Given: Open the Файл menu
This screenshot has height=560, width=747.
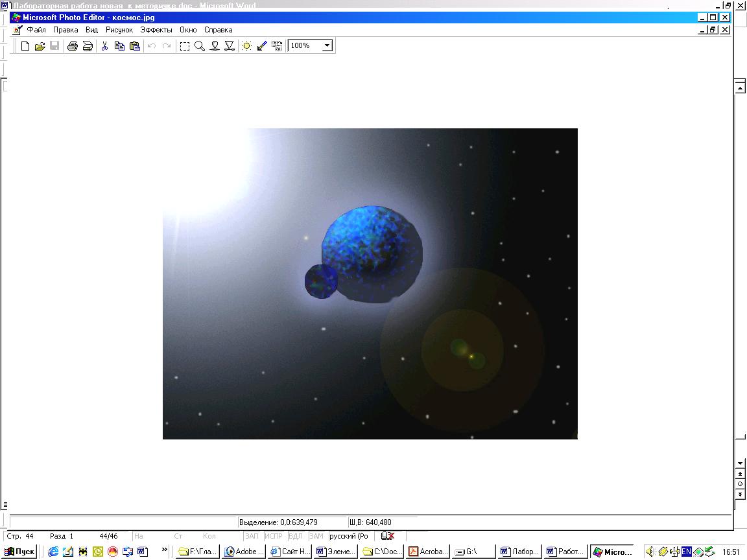Looking at the screenshot, I should coord(36,30).
